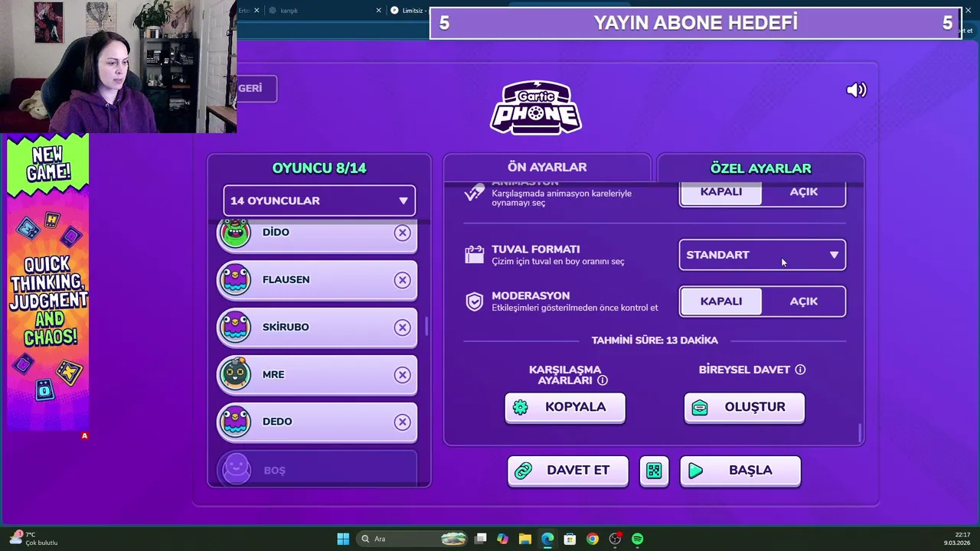The height and width of the screenshot is (551, 980).
Task: Open OBS Studio from taskbar
Action: (x=615, y=539)
